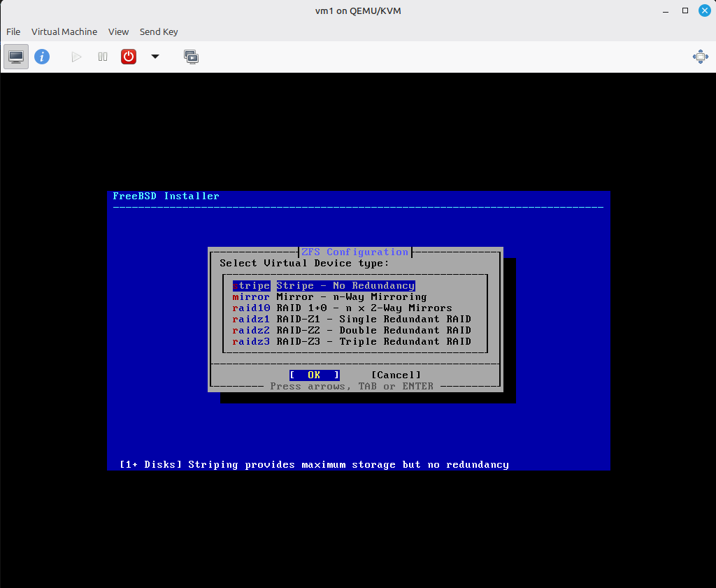Open virtual hardware details info icon
716x588 pixels.
pos(42,57)
